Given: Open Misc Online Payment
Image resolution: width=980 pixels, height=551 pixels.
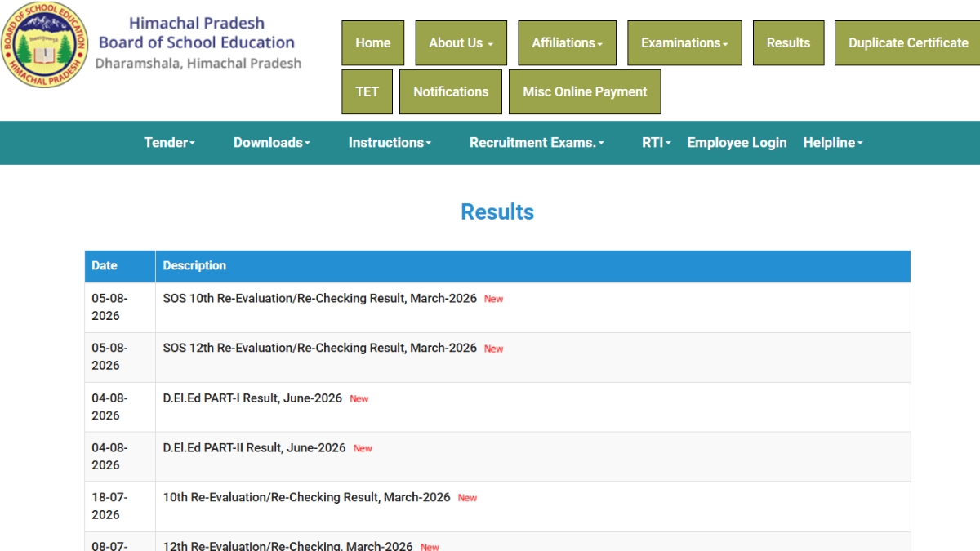Looking at the screenshot, I should (x=585, y=91).
